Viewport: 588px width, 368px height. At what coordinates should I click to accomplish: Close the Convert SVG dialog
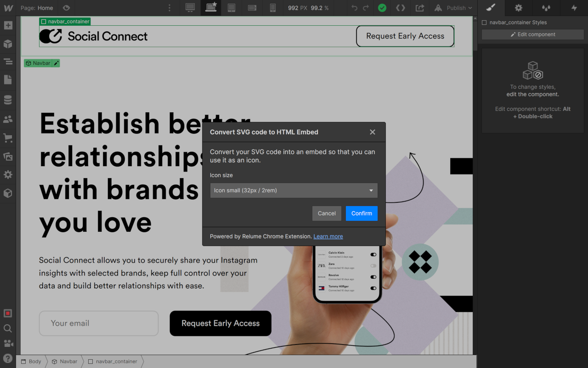tap(372, 132)
